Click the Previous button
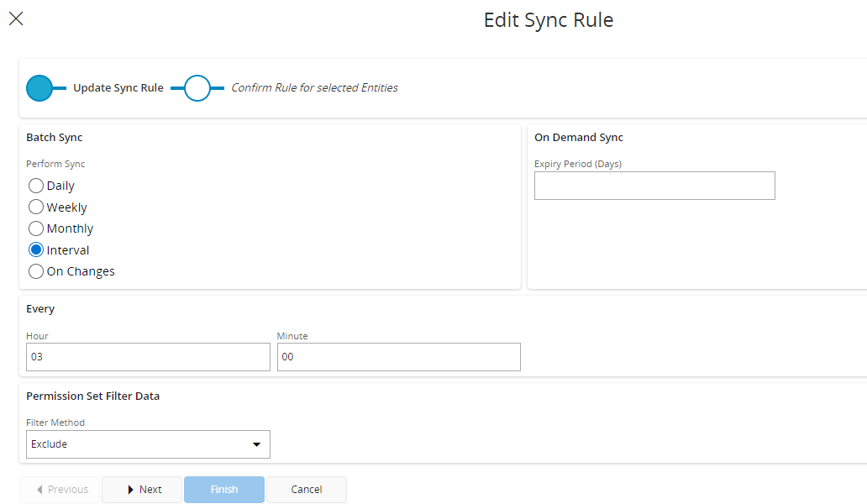Image resolution: width=867 pixels, height=504 pixels. coord(60,490)
